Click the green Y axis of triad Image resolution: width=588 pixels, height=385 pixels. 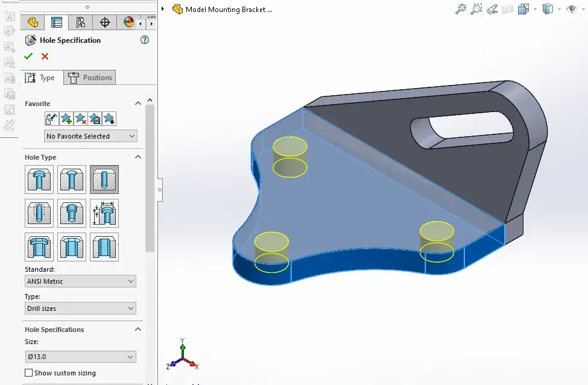point(183,348)
